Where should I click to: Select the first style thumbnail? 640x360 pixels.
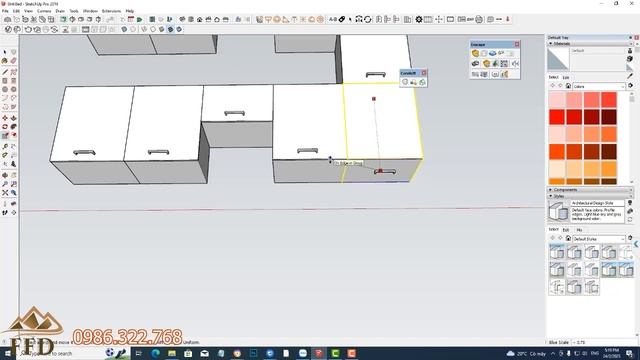[x=557, y=252]
